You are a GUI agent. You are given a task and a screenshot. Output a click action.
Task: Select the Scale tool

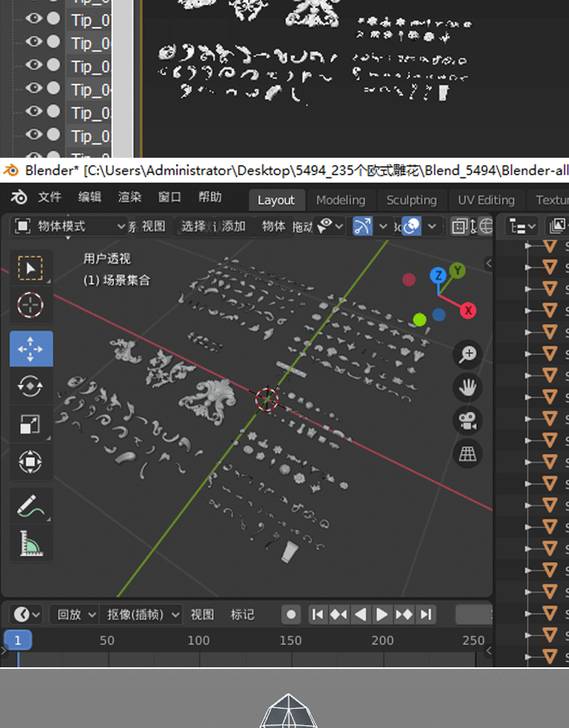30,424
